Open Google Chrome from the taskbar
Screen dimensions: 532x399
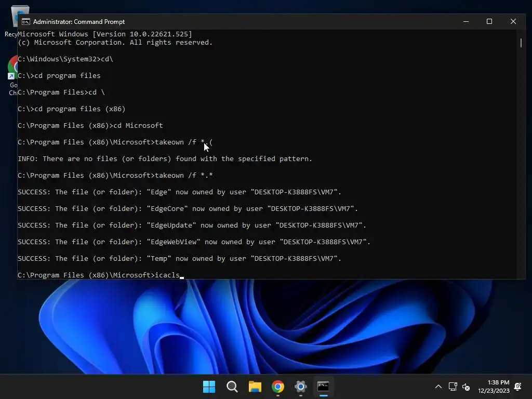(x=278, y=387)
